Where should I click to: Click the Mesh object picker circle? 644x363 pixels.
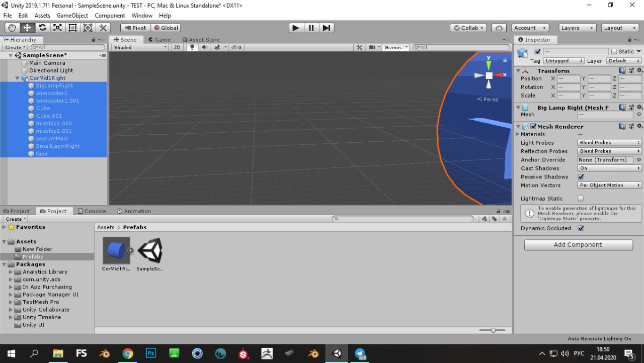(639, 115)
